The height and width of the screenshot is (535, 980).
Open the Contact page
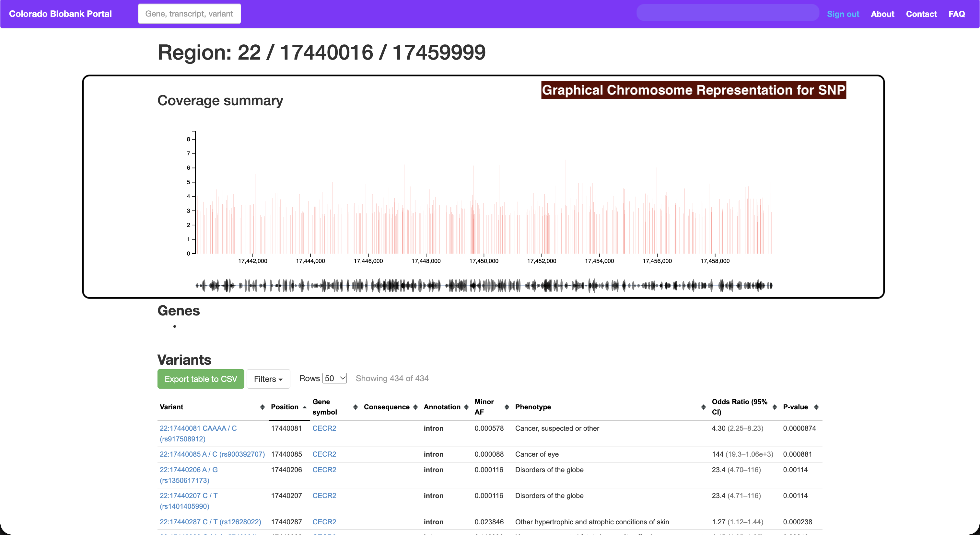[x=921, y=14]
